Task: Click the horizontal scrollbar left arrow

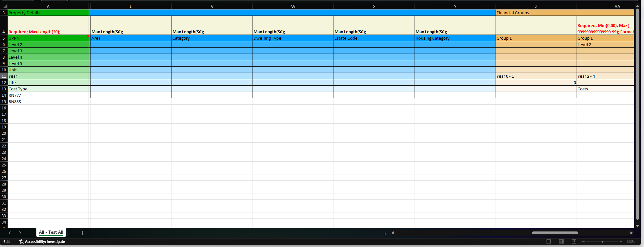Action: (x=393, y=233)
